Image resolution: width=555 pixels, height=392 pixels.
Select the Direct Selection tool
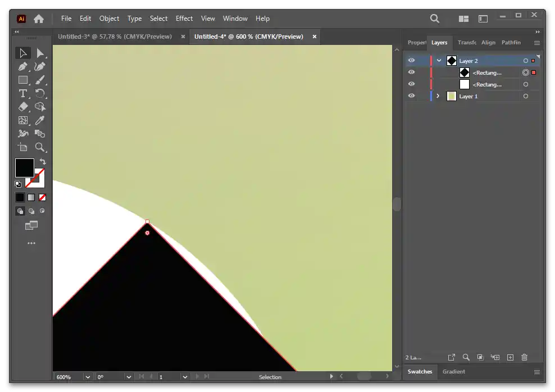[40, 53]
